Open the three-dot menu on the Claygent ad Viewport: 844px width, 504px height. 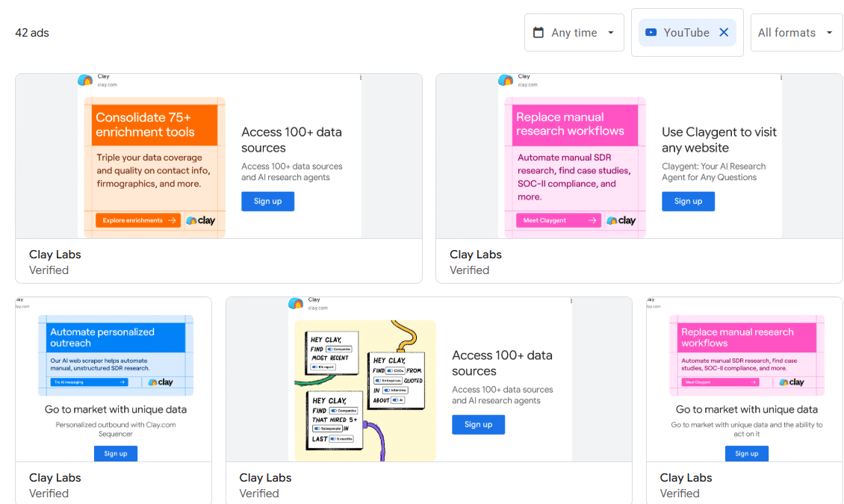(781, 76)
